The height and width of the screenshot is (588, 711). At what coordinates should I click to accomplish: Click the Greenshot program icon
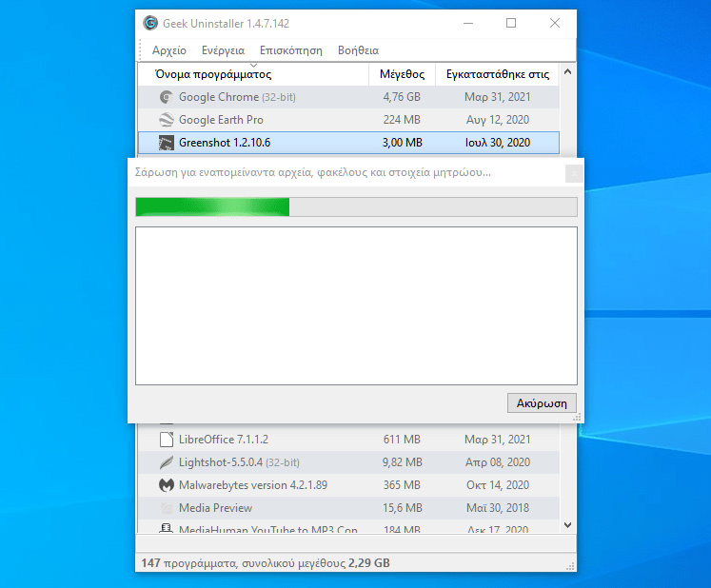pos(166,143)
